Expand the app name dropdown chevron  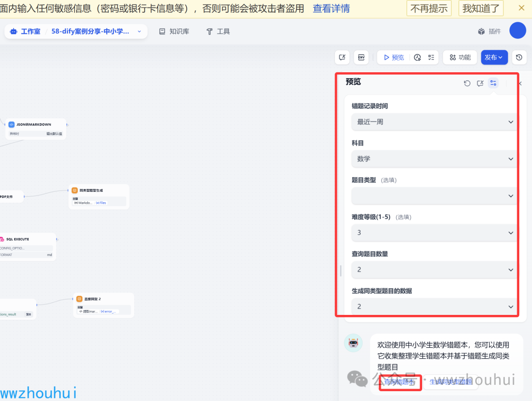139,31
